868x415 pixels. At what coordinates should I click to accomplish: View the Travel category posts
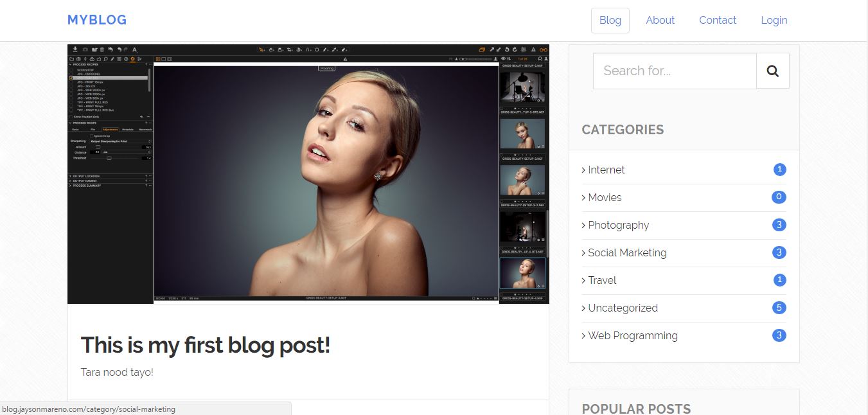point(602,280)
